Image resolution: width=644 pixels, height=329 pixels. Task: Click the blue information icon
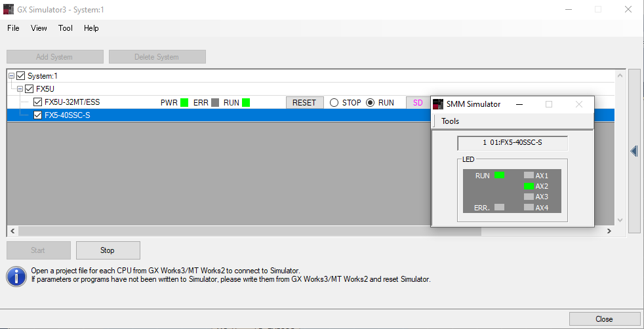pyautogui.click(x=16, y=276)
